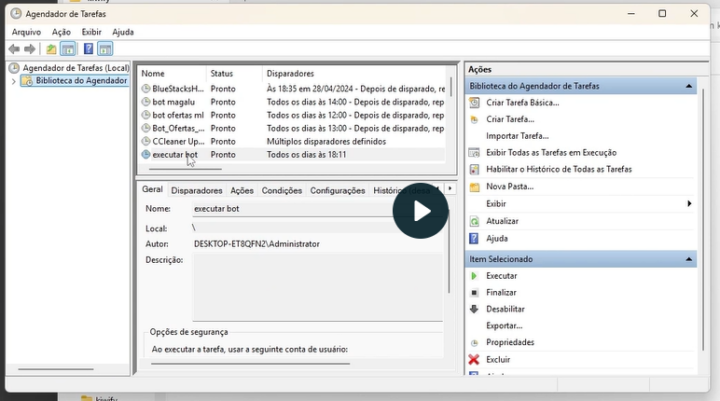The image size is (720, 401).
Task: Open the Exibir submenu arrow in Ações
Action: click(689, 204)
